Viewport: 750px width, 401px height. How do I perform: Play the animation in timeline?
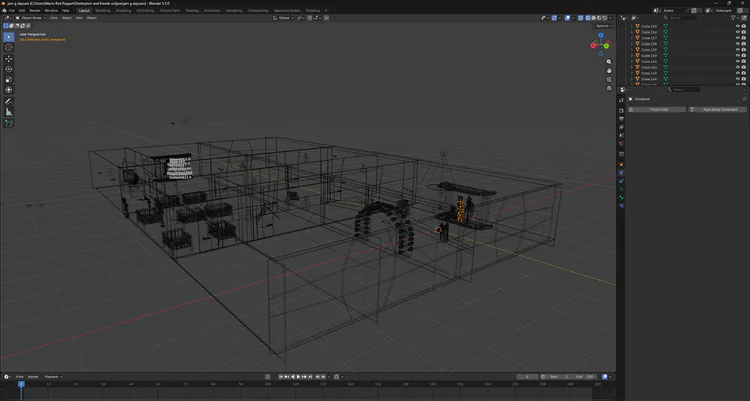click(298, 377)
